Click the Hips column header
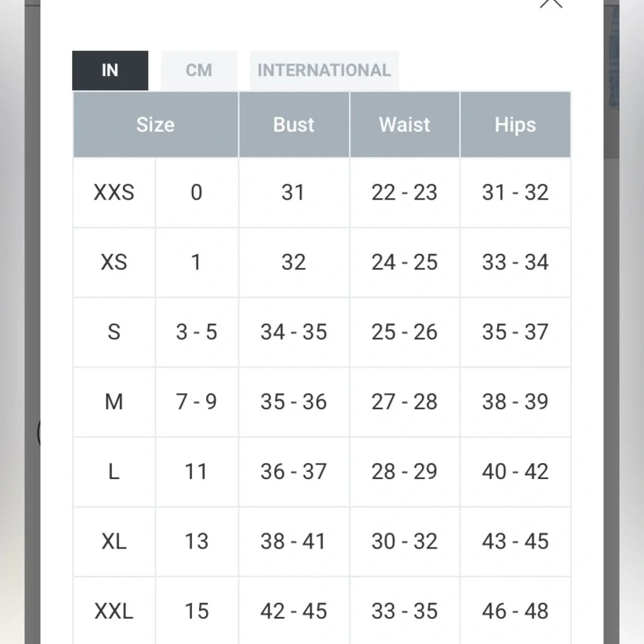Image resolution: width=644 pixels, height=644 pixels. [x=515, y=124]
